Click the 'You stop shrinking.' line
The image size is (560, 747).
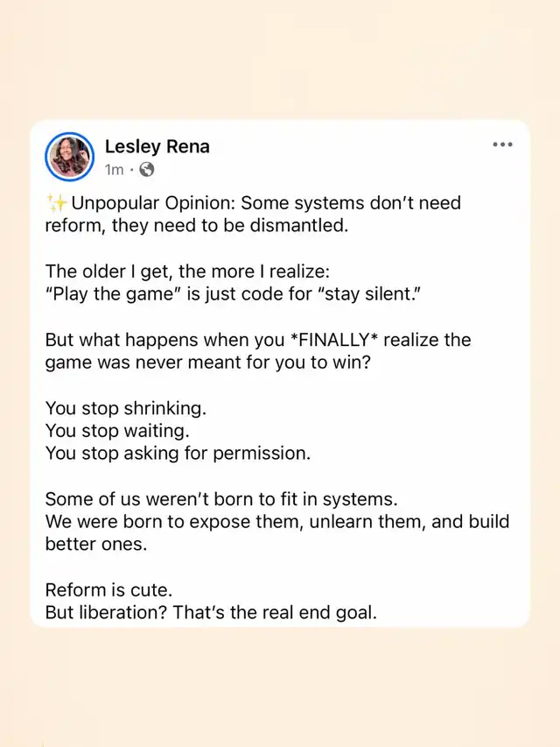coord(126,408)
